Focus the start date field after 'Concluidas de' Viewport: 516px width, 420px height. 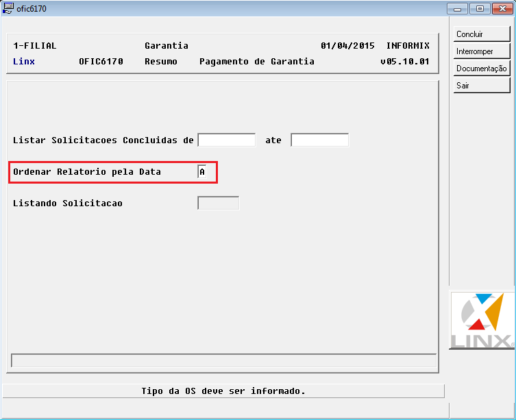226,140
